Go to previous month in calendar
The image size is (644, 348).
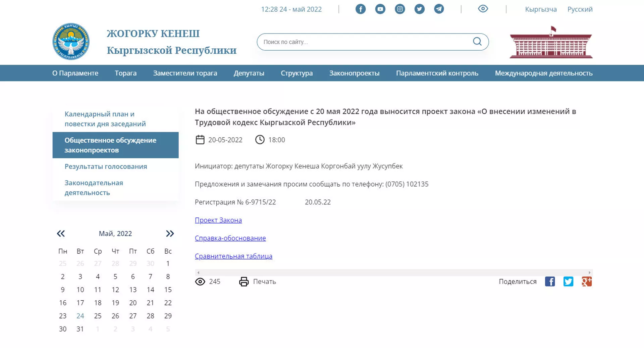point(61,234)
